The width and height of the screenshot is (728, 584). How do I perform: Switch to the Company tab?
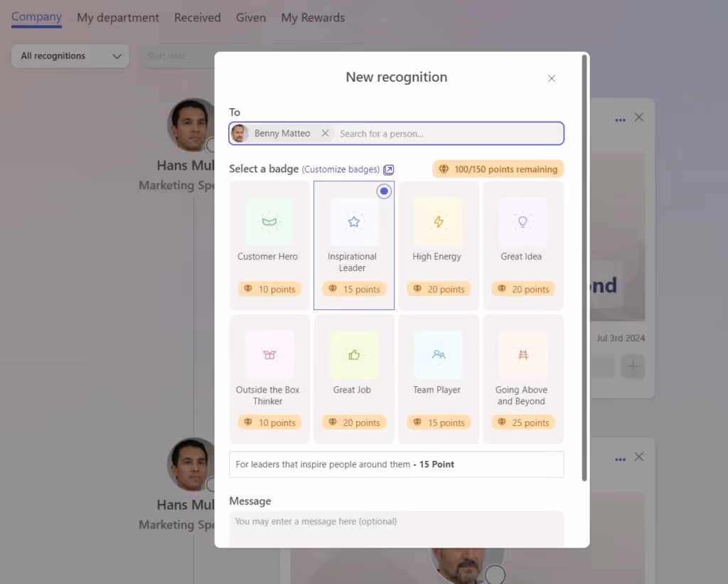pyautogui.click(x=36, y=17)
